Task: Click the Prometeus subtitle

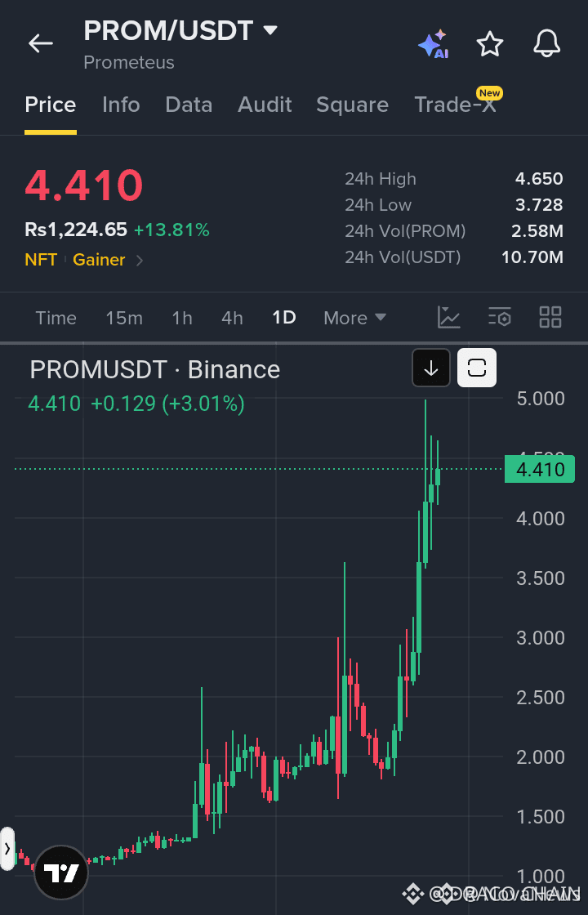Action: (129, 62)
